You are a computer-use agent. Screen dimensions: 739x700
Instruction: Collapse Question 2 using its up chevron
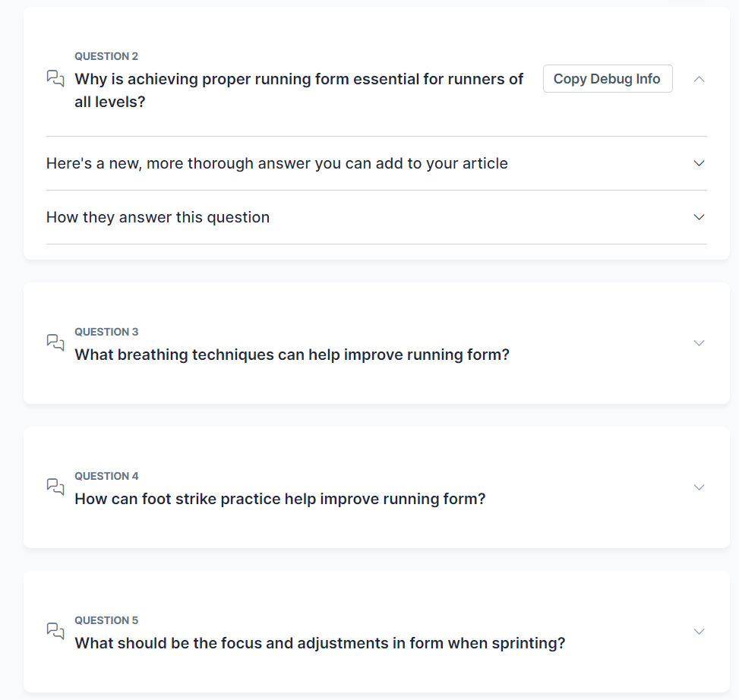coord(700,79)
